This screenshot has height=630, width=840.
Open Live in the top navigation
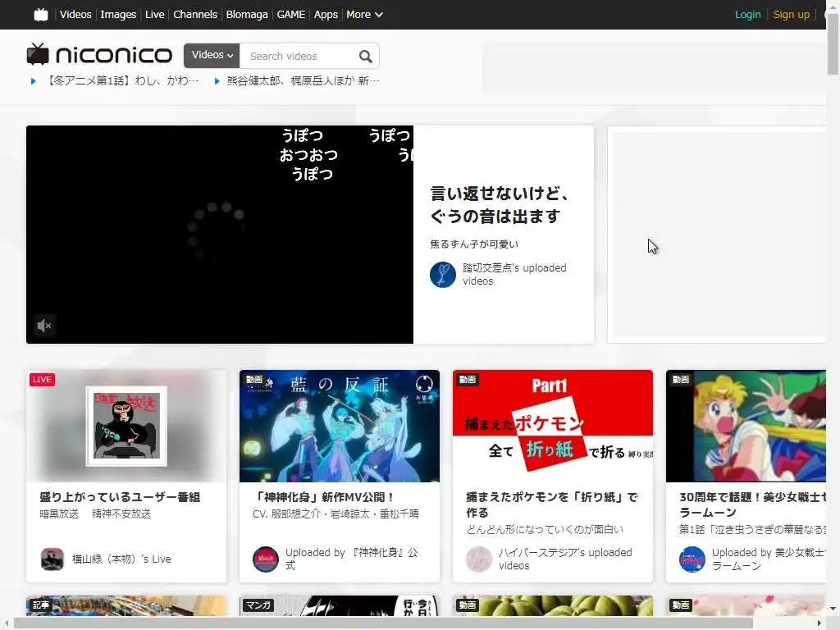point(154,15)
